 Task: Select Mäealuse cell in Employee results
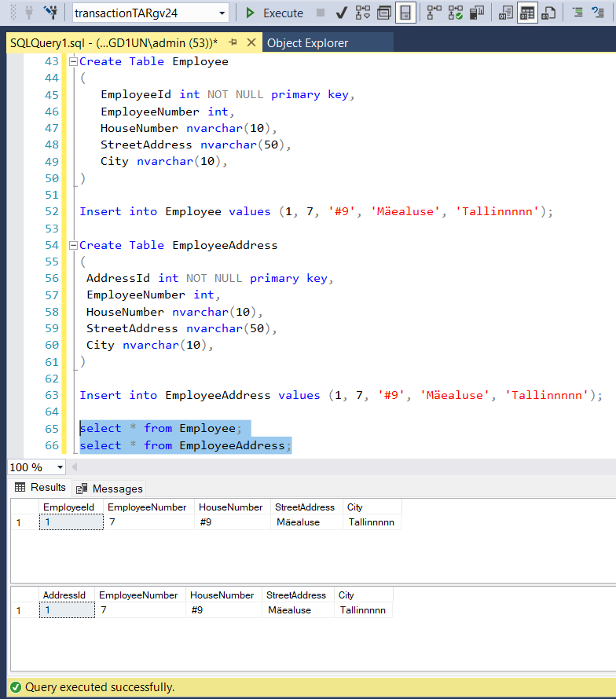tap(306, 522)
